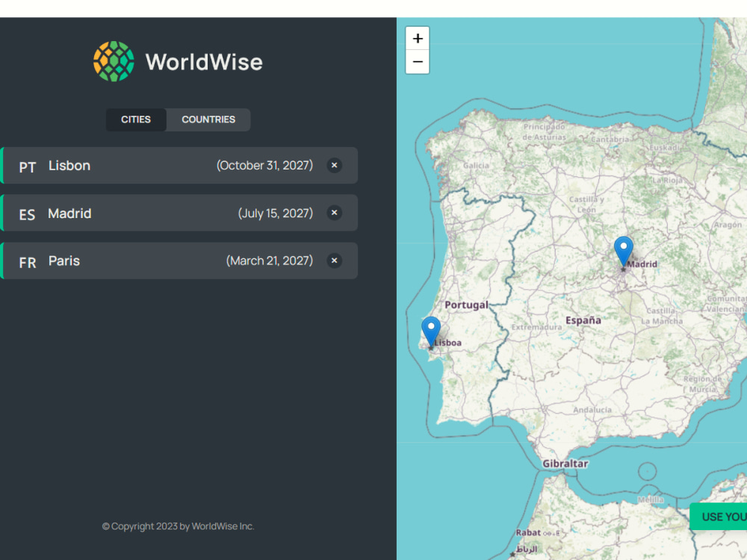Click the WorldWise globe logo icon
This screenshot has width=747, height=560.
(x=114, y=61)
